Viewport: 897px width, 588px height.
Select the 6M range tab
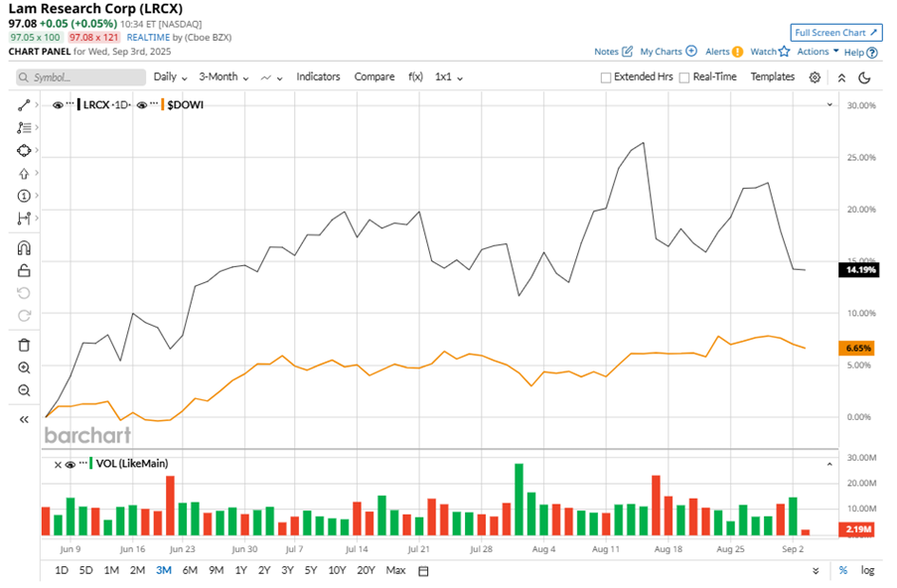[x=190, y=570]
